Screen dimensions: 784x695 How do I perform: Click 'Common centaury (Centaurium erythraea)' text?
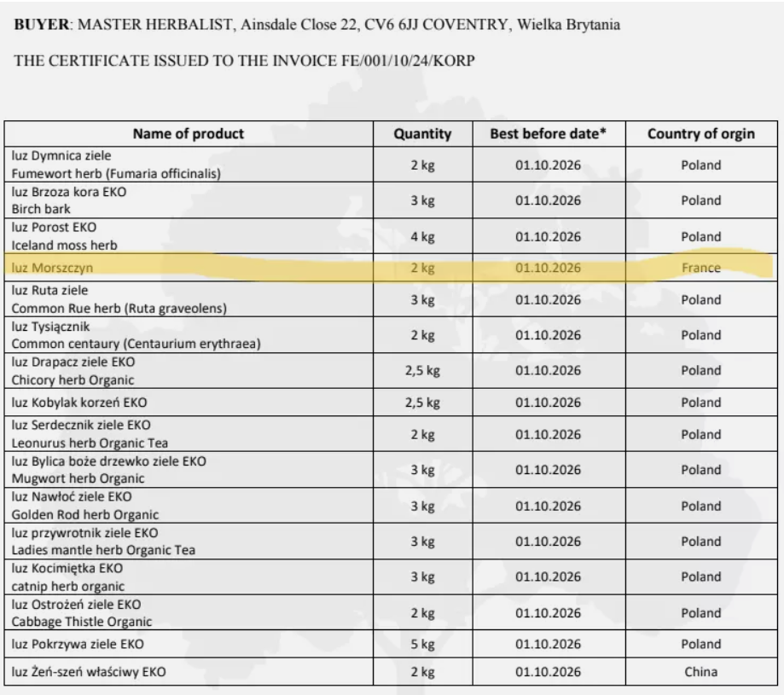point(136,344)
